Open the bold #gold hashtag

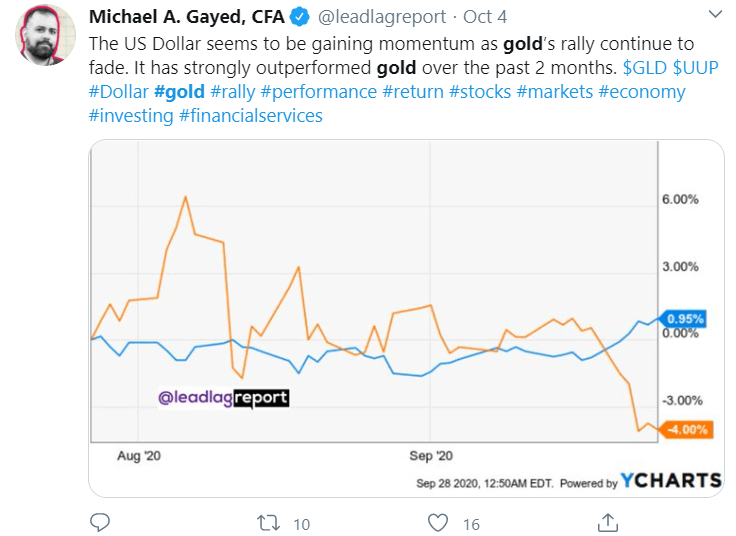[180, 92]
